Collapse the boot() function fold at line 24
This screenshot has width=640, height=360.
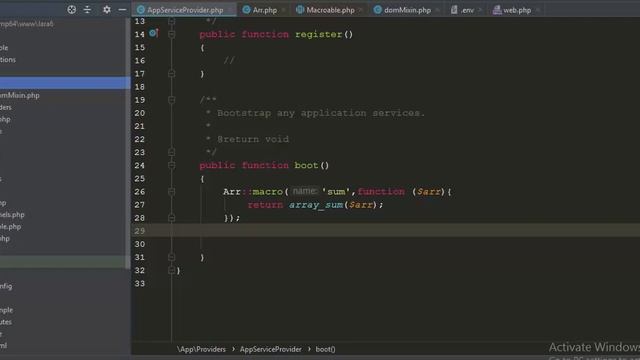click(171, 165)
